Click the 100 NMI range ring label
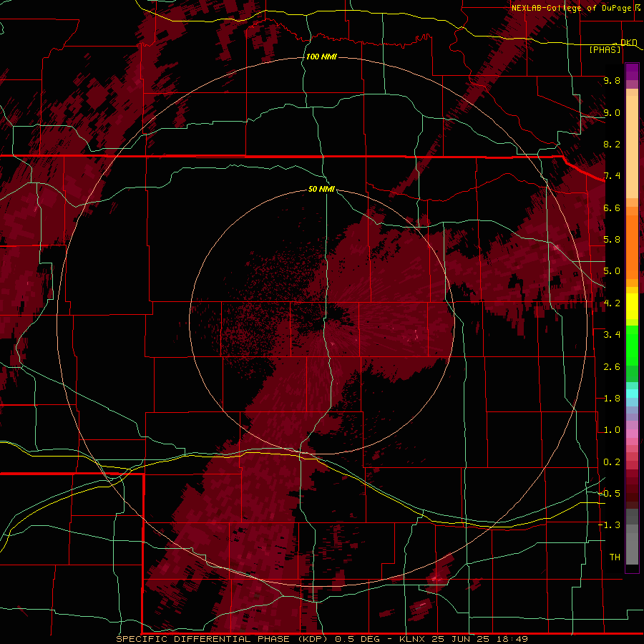 (321, 57)
